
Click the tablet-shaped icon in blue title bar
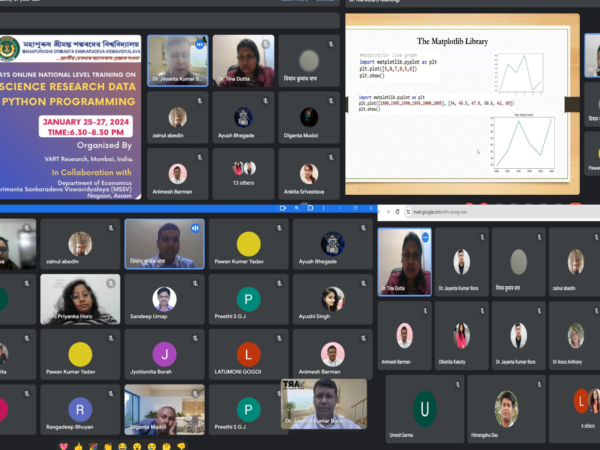point(310,208)
